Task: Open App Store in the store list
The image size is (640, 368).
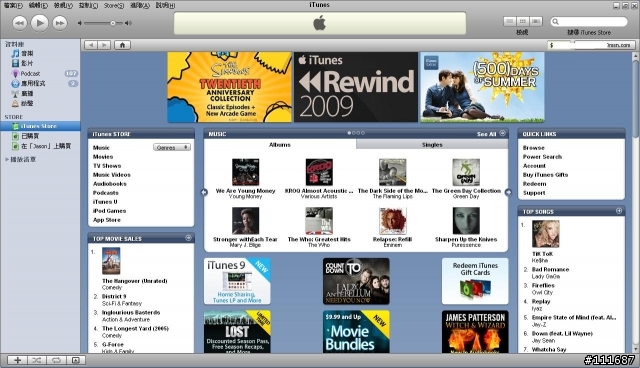Action: point(107,219)
